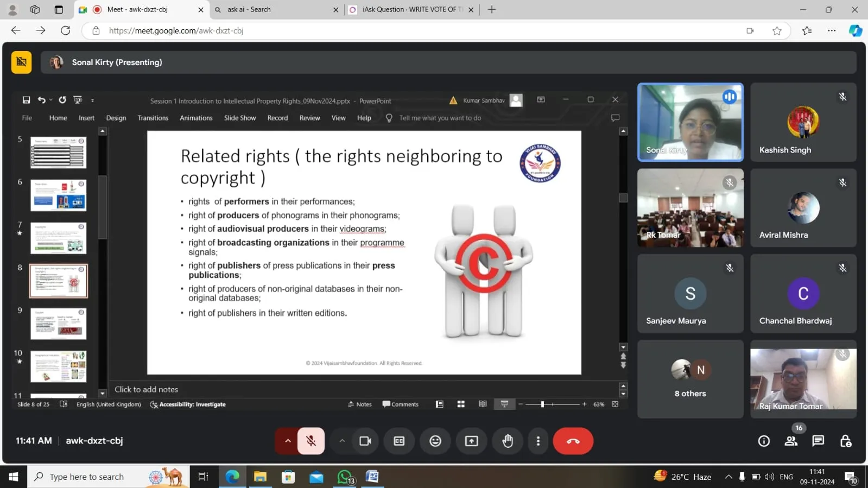Click the browser refresh button
The image size is (868, 488).
click(x=66, y=30)
